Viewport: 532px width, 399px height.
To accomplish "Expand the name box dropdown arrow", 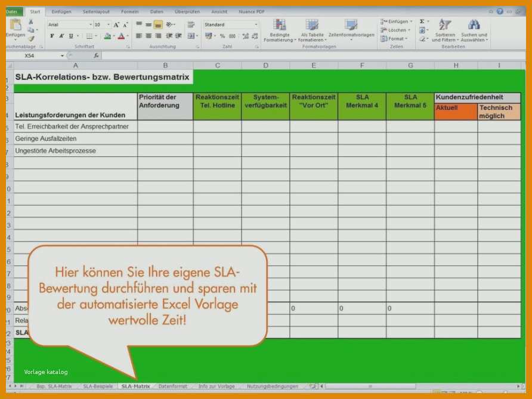I will click(63, 55).
